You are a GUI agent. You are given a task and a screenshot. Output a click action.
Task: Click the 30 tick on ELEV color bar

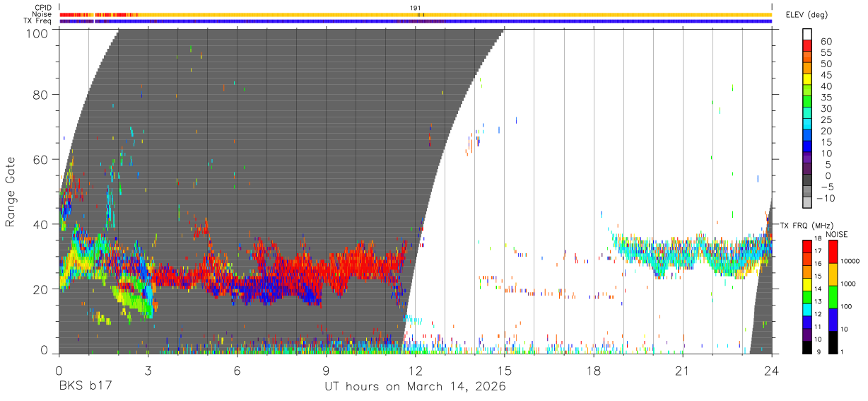[826, 109]
